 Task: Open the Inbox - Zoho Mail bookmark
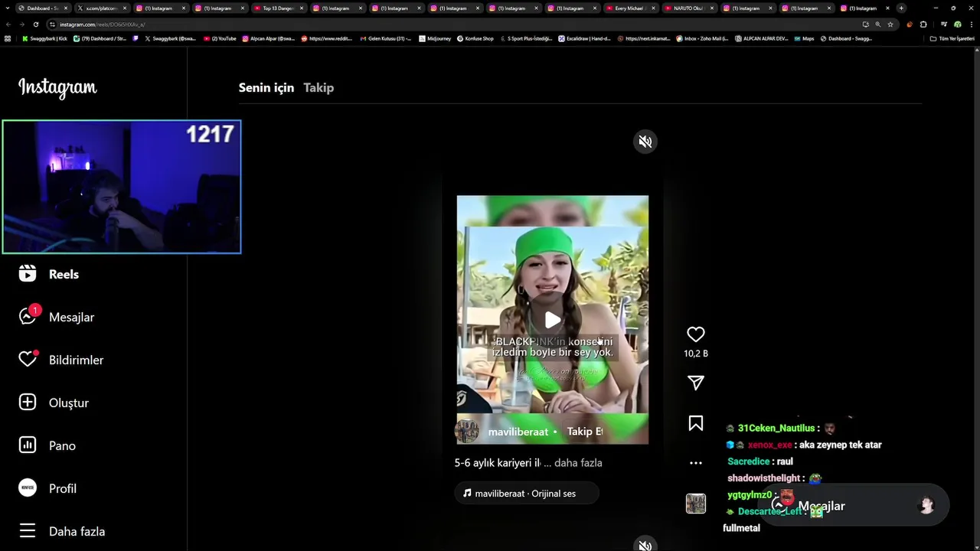click(x=702, y=38)
